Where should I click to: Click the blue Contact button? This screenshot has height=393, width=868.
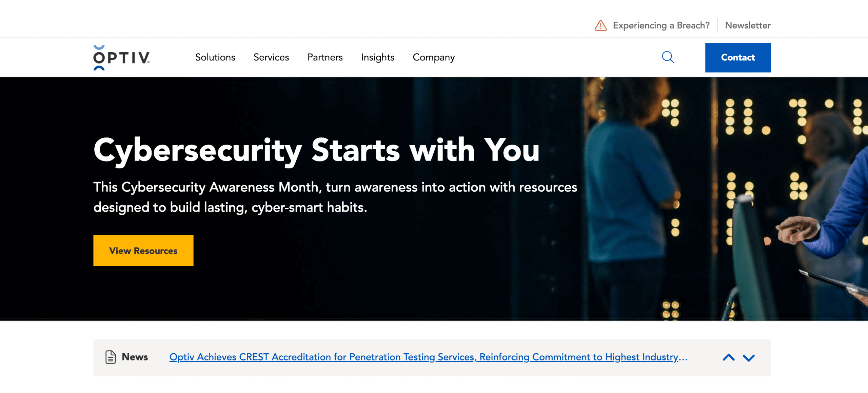(738, 57)
